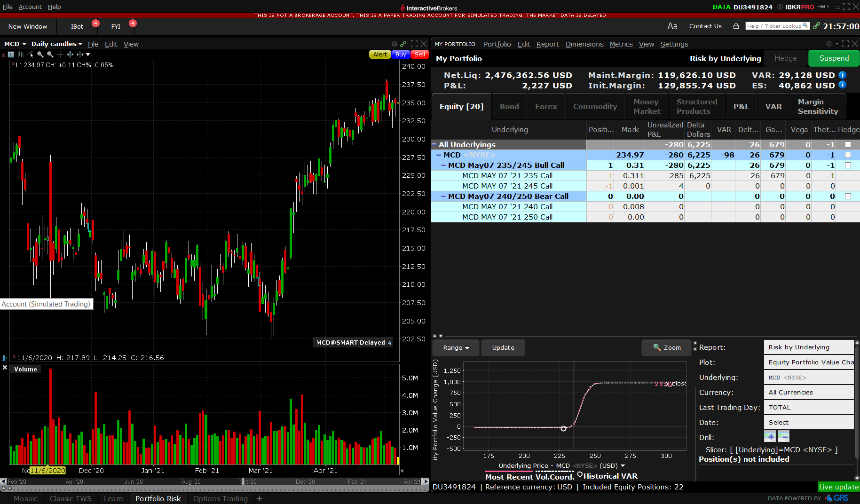Click the compress bar-width arrows icon
The image size is (860, 504).
(80, 55)
